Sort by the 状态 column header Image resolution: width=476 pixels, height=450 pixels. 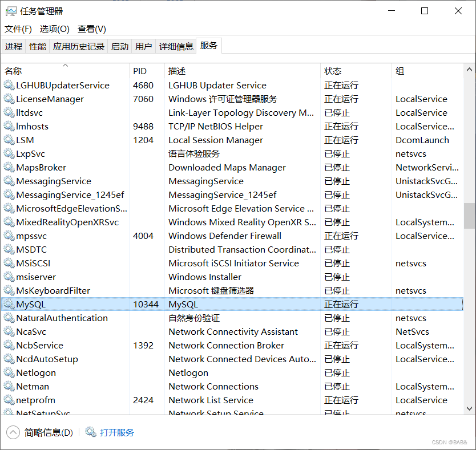pos(356,71)
